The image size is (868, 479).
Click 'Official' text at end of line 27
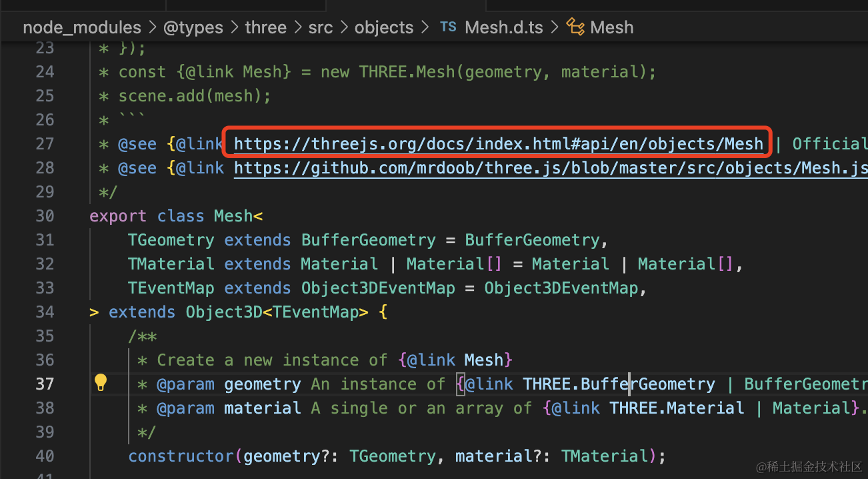point(830,144)
